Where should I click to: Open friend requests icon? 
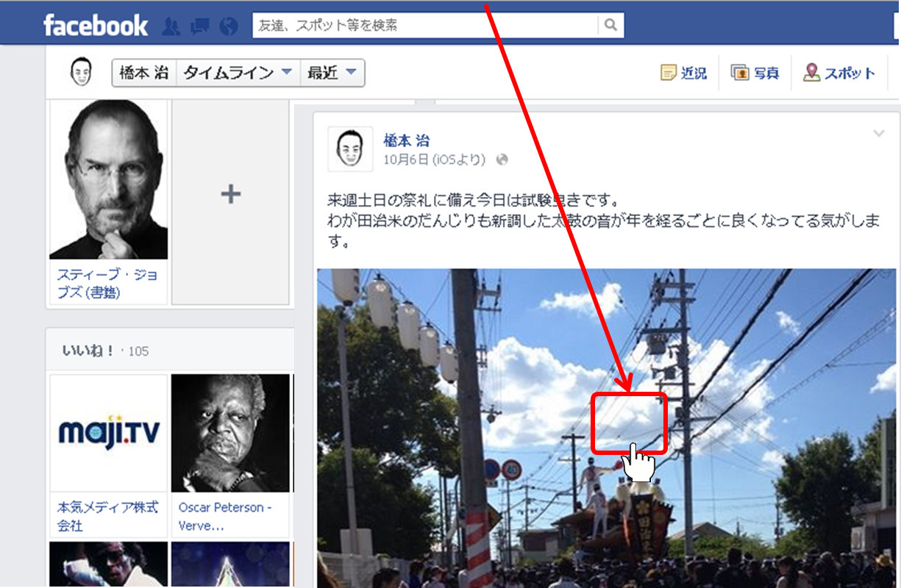171,26
